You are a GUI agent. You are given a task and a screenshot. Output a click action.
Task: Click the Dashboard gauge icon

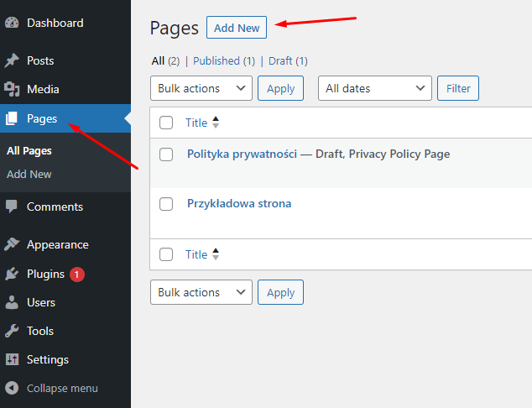(12, 23)
